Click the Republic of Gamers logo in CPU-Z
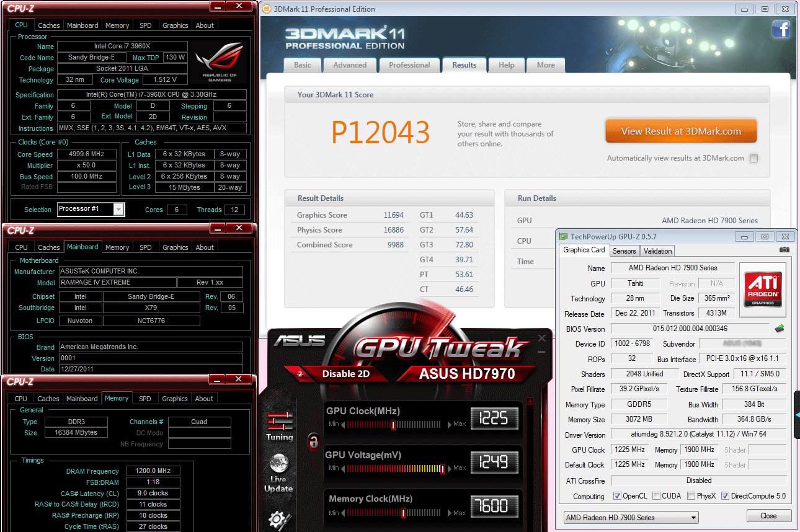This screenshot has height=532, width=800. pyautogui.click(x=220, y=61)
